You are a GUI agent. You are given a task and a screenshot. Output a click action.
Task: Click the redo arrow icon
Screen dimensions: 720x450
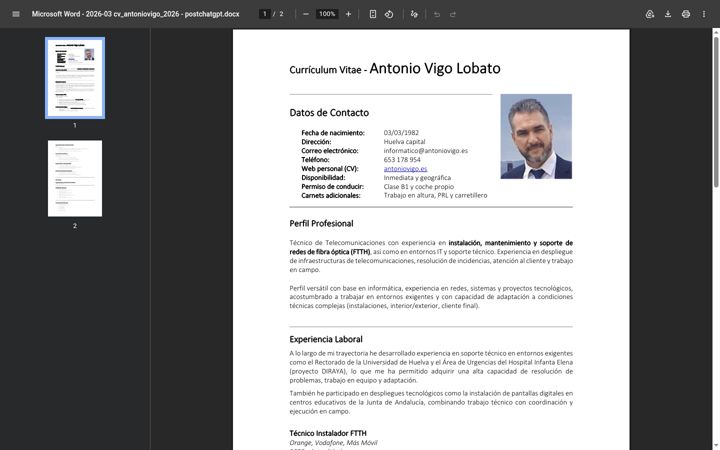453,14
